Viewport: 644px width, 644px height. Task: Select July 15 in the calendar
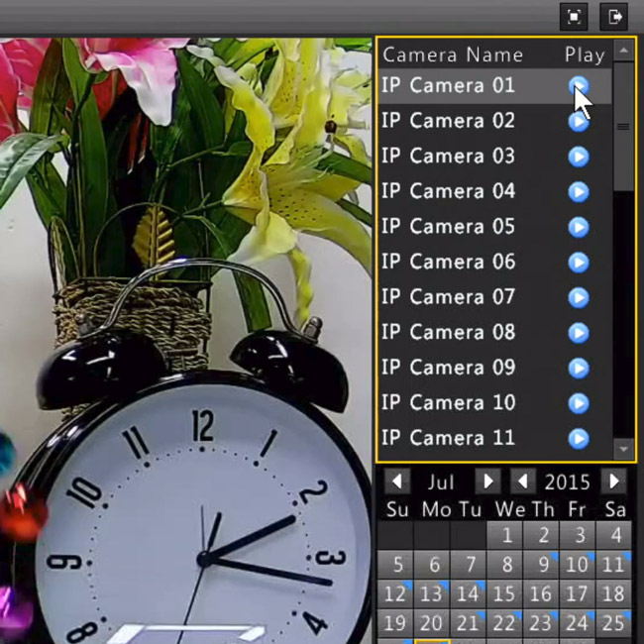504,593
